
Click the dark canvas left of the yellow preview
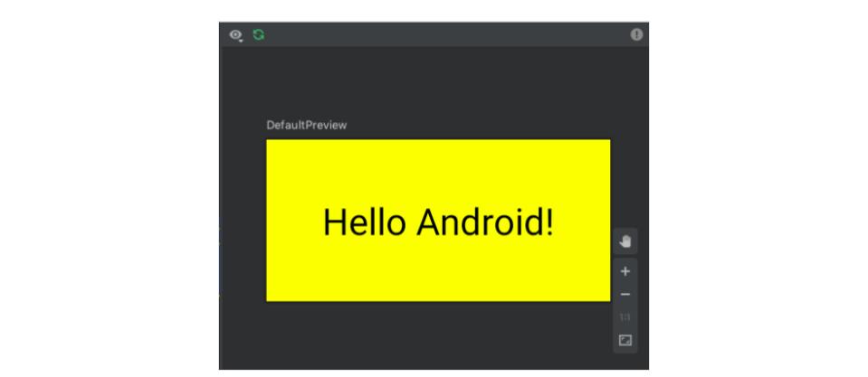point(243,221)
